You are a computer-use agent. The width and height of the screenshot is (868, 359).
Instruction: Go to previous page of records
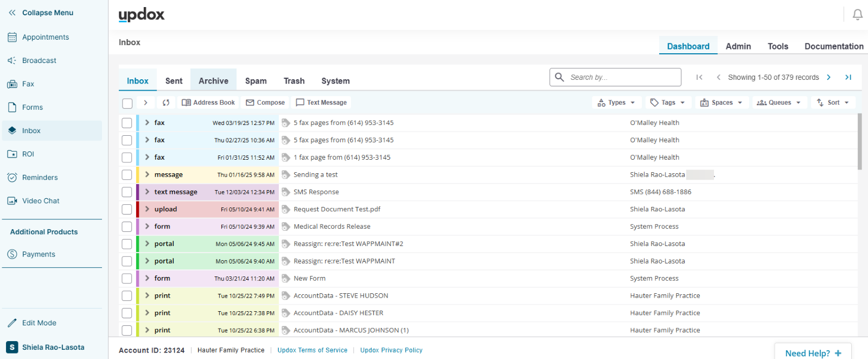(718, 77)
